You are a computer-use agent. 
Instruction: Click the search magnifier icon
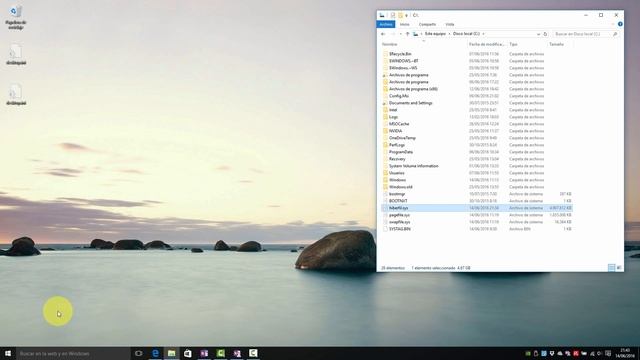[x=615, y=34]
